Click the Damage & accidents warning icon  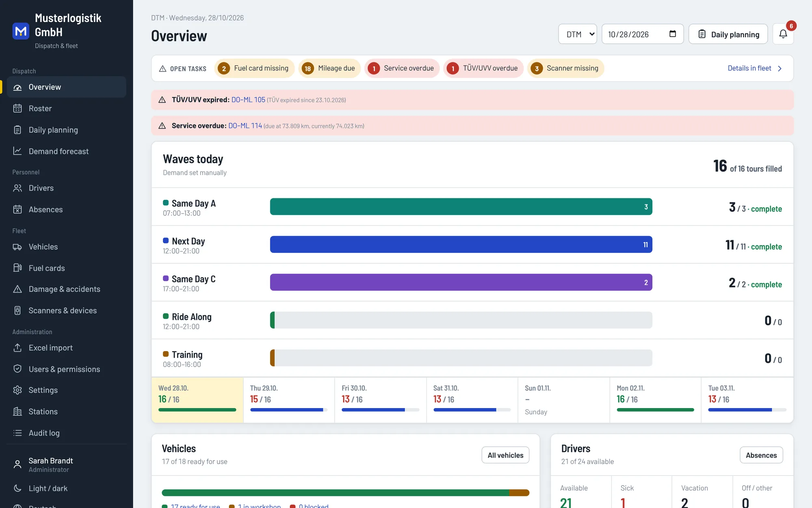(17, 289)
